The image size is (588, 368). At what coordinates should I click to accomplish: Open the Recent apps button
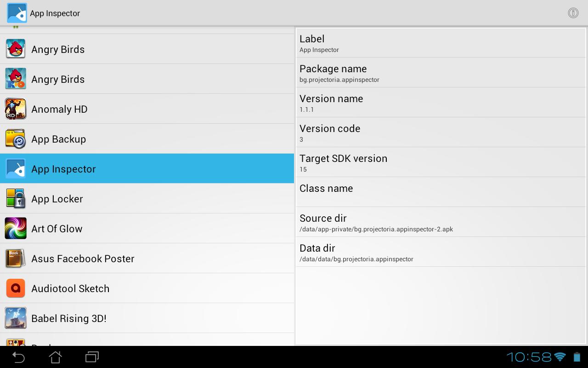[92, 357]
